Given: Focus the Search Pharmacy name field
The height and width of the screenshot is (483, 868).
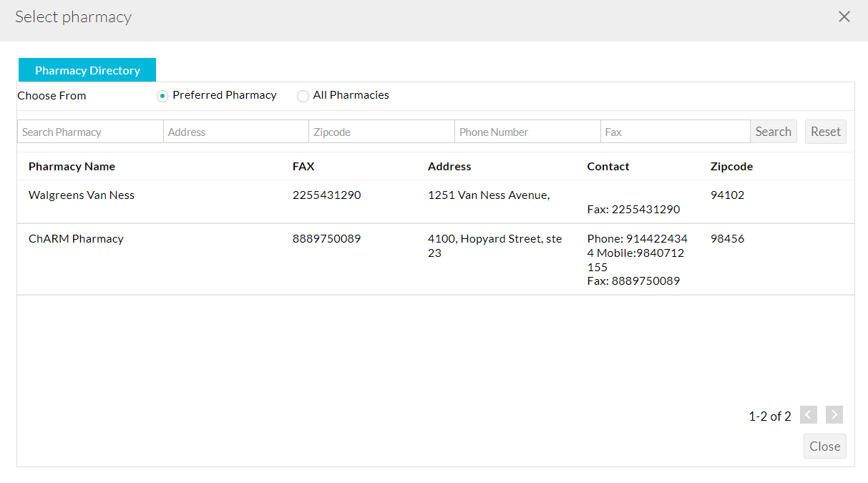Looking at the screenshot, I should click(x=90, y=132).
